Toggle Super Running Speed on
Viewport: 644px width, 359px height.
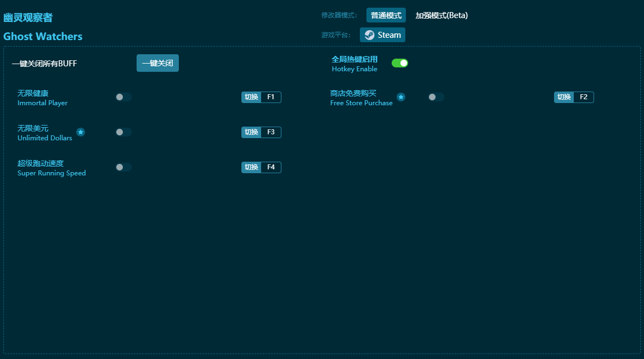pos(123,167)
